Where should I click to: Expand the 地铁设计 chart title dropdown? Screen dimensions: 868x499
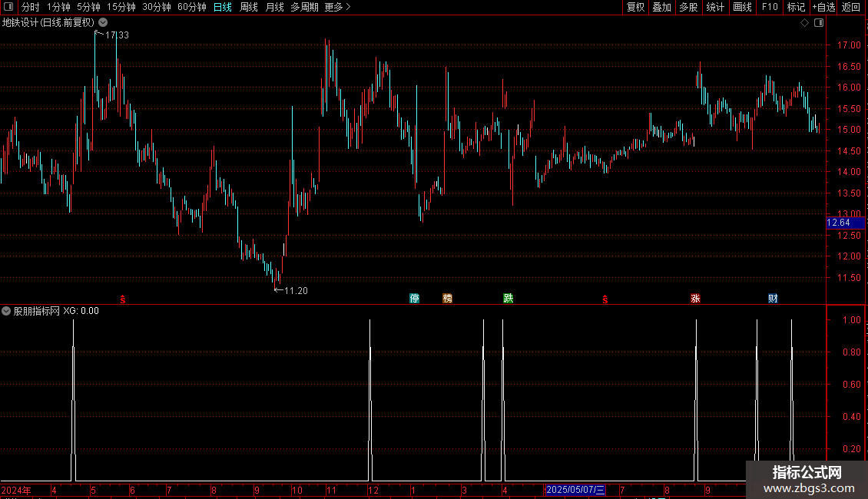pyautogui.click(x=103, y=23)
